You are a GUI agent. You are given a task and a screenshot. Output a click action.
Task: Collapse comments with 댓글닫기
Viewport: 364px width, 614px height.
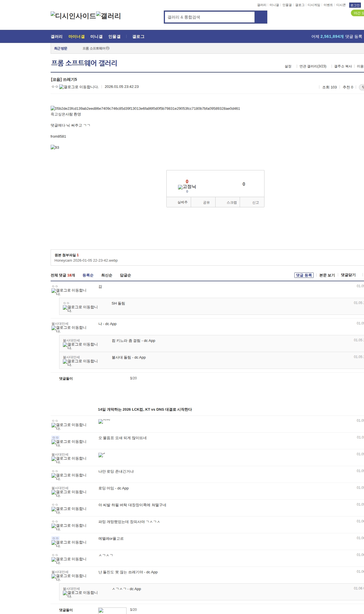tap(348, 275)
